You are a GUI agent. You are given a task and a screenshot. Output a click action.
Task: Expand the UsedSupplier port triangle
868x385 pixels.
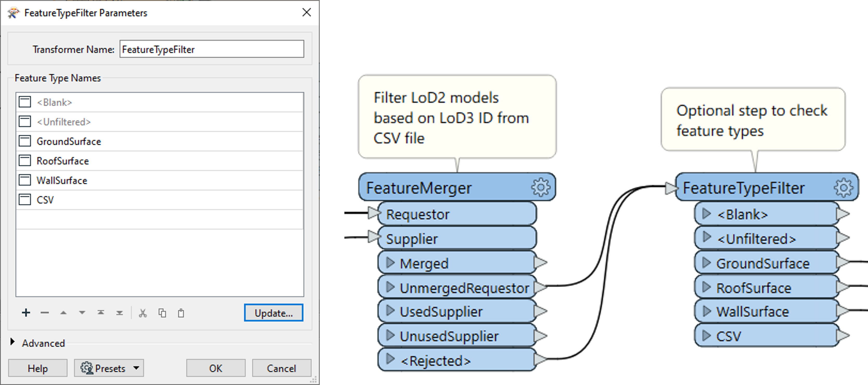click(x=390, y=310)
